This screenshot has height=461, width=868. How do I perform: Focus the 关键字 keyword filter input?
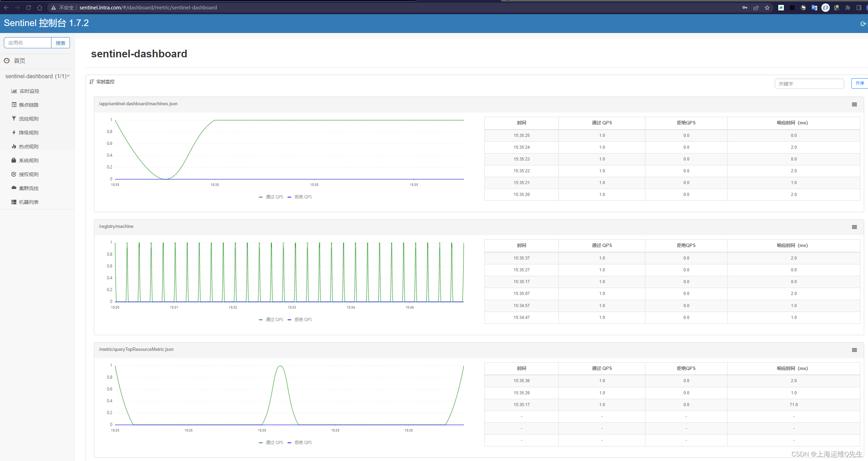pos(809,84)
